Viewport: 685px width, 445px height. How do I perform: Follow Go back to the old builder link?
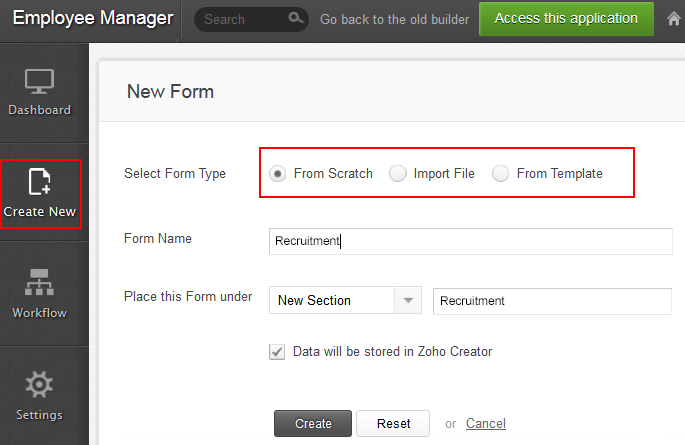[394, 19]
